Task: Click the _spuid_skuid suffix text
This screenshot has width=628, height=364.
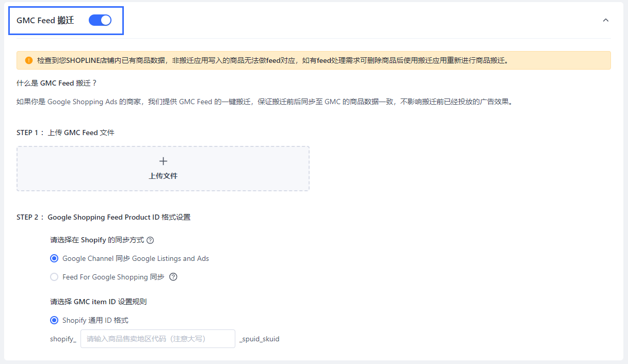Action: point(260,339)
